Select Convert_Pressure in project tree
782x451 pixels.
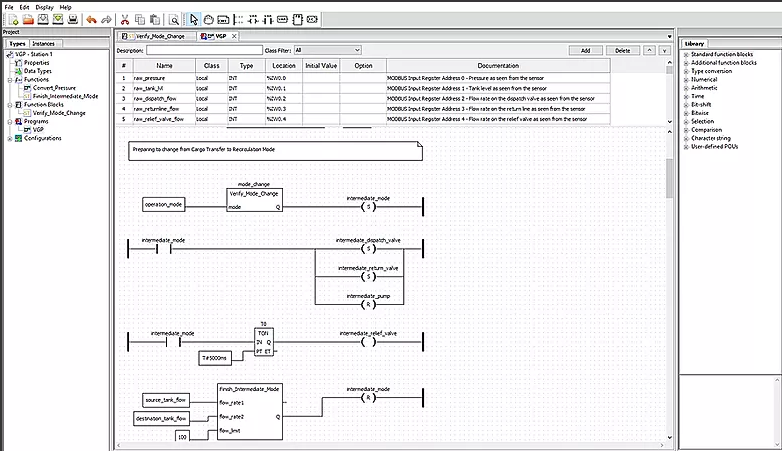pyautogui.click(x=53, y=88)
